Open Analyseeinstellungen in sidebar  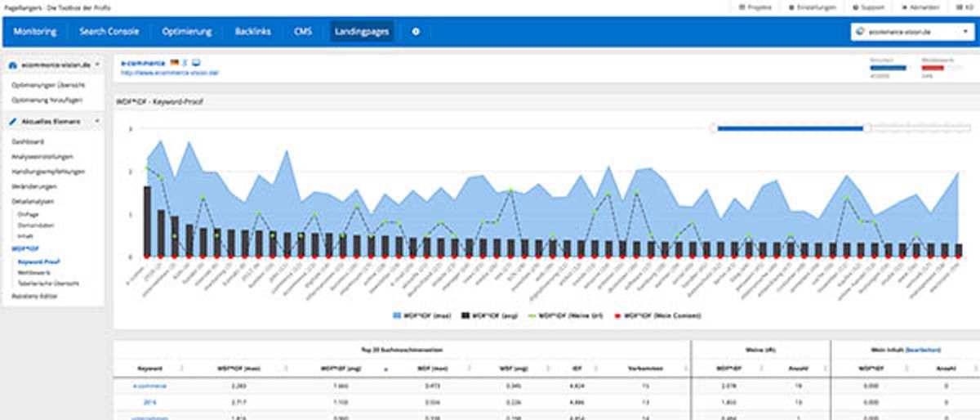pyautogui.click(x=42, y=156)
